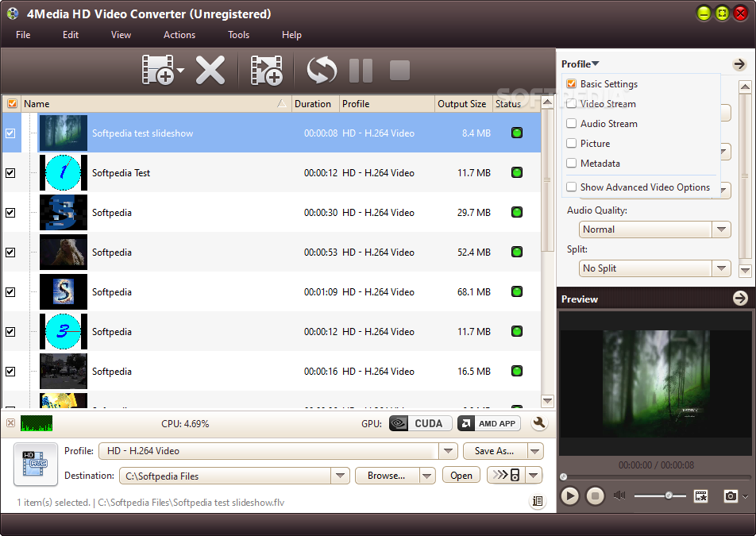The image size is (756, 536).
Task: Sort by the Duration column header
Action: tap(315, 104)
